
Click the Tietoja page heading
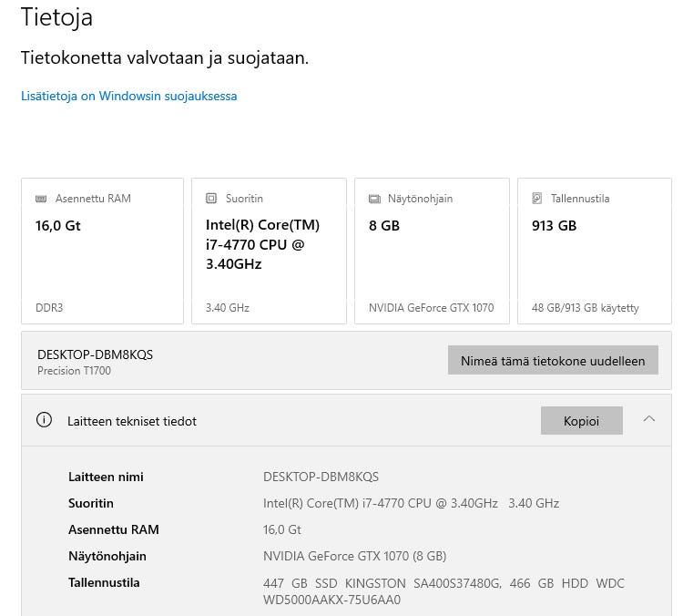[56, 16]
